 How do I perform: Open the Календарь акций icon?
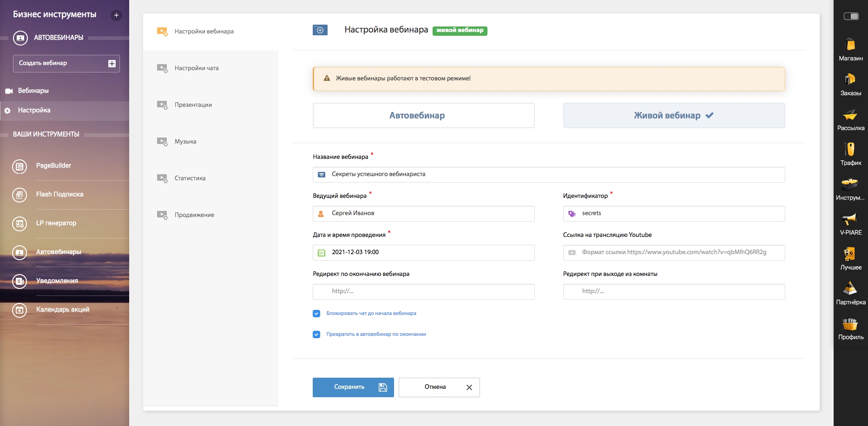(x=20, y=310)
